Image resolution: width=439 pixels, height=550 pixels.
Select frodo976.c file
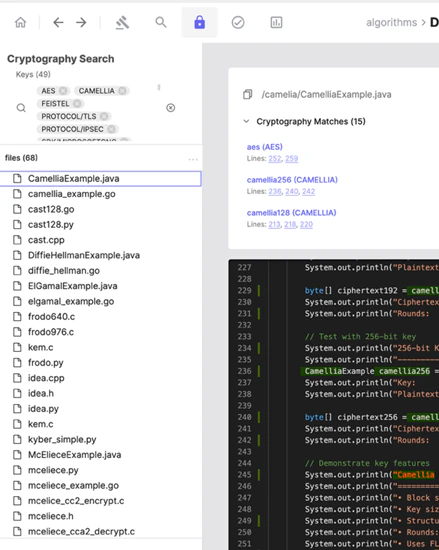tap(101, 332)
